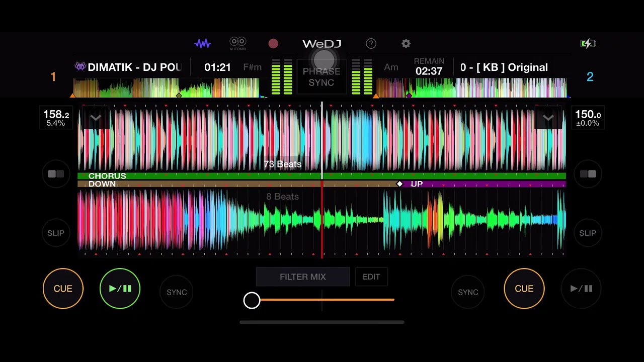Start recording with the red button

pyautogui.click(x=273, y=44)
